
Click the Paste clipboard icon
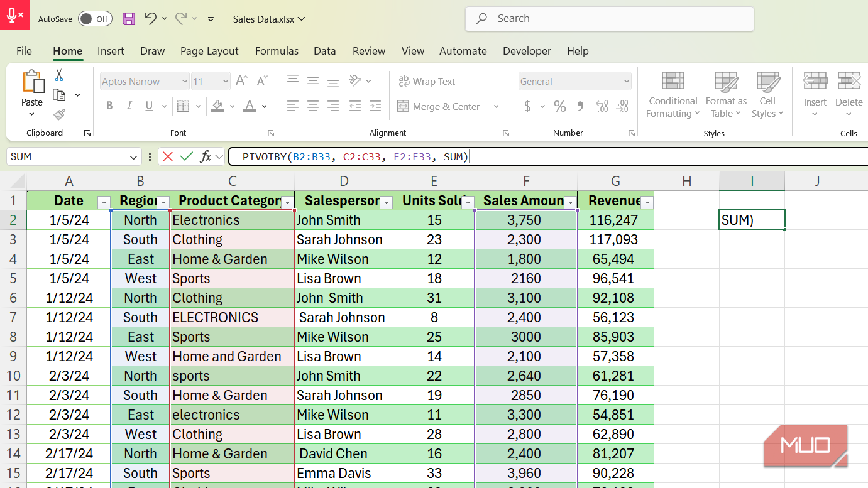(32, 82)
